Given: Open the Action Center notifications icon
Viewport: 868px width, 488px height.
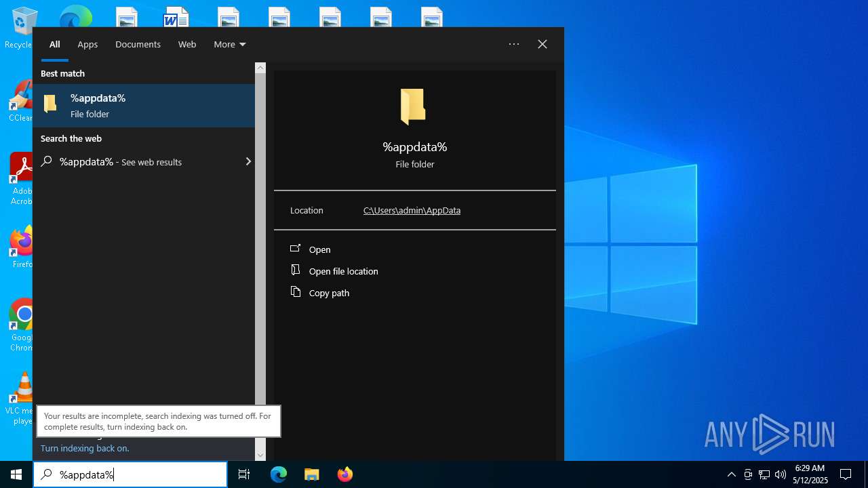Looking at the screenshot, I should 846,474.
